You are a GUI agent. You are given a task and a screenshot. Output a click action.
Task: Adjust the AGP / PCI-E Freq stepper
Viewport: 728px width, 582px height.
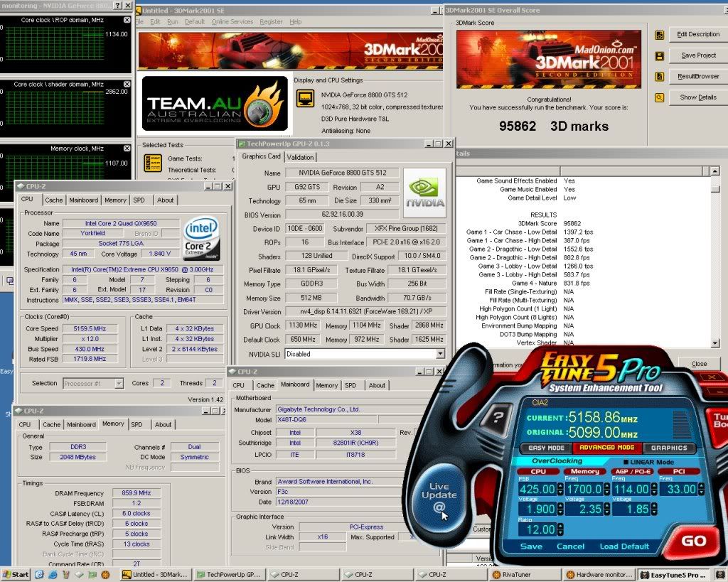654,489
